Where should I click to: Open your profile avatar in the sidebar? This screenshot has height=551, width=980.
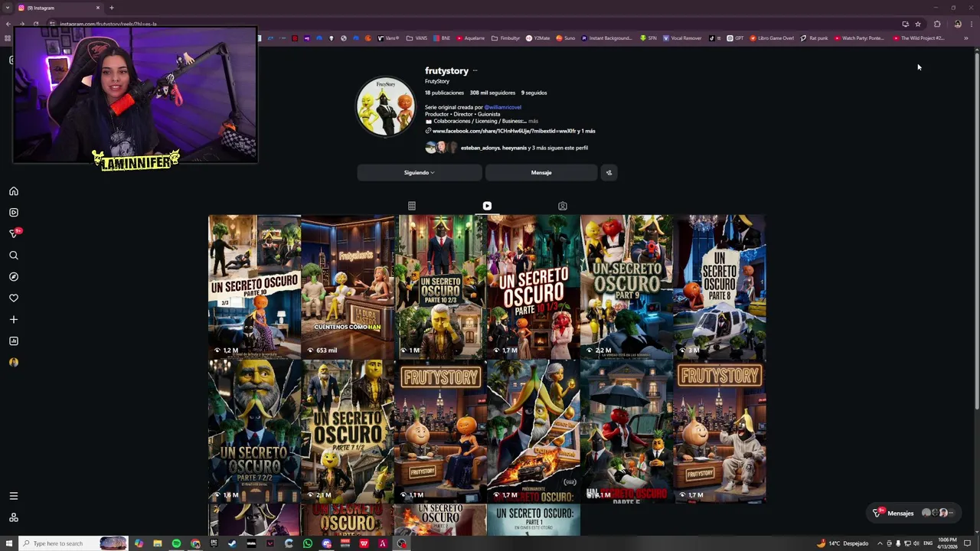click(x=13, y=363)
